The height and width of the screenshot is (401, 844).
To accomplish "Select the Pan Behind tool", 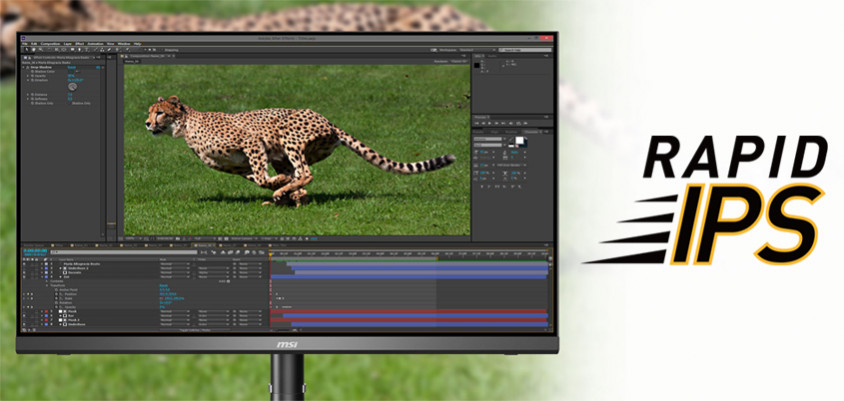I will [x=64, y=50].
